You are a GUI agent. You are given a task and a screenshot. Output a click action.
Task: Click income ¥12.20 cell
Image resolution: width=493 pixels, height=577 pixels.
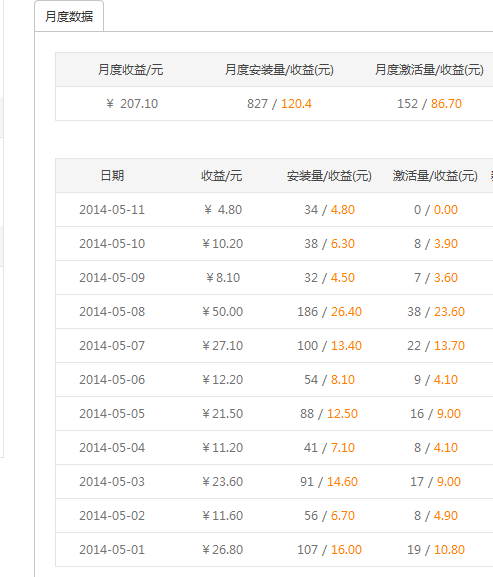(223, 380)
